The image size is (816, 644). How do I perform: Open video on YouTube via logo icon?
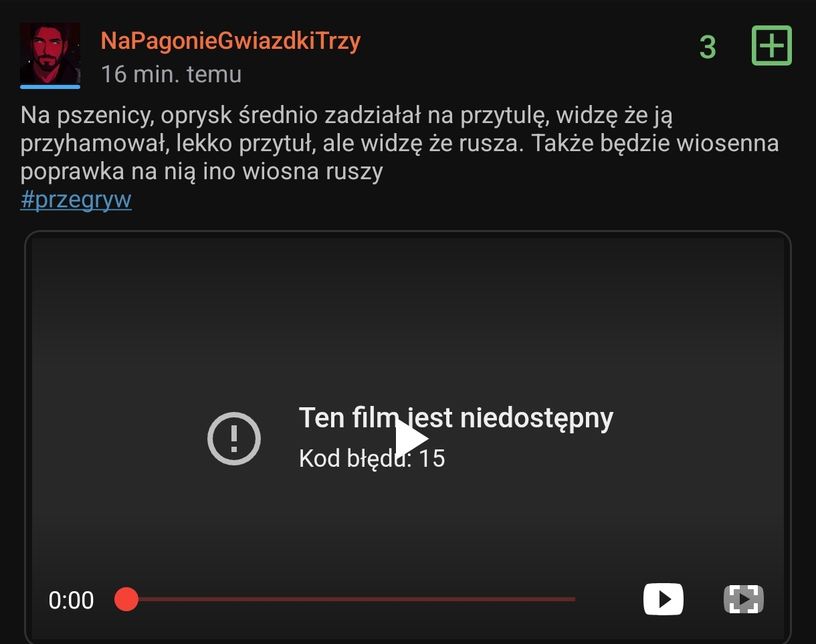[663, 599]
